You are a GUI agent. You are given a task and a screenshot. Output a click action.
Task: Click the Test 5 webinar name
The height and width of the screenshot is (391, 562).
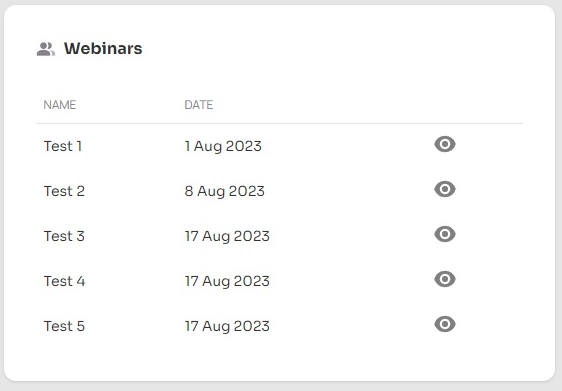pyautogui.click(x=64, y=326)
